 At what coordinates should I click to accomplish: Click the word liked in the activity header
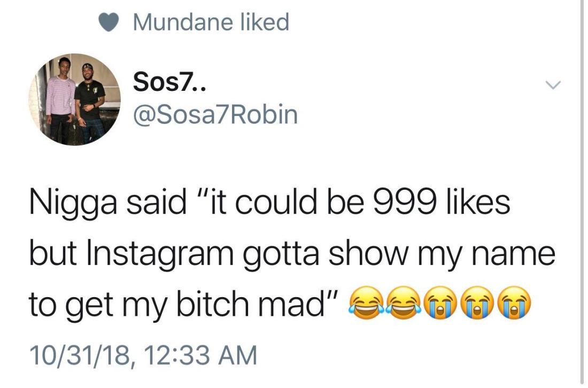(265, 22)
